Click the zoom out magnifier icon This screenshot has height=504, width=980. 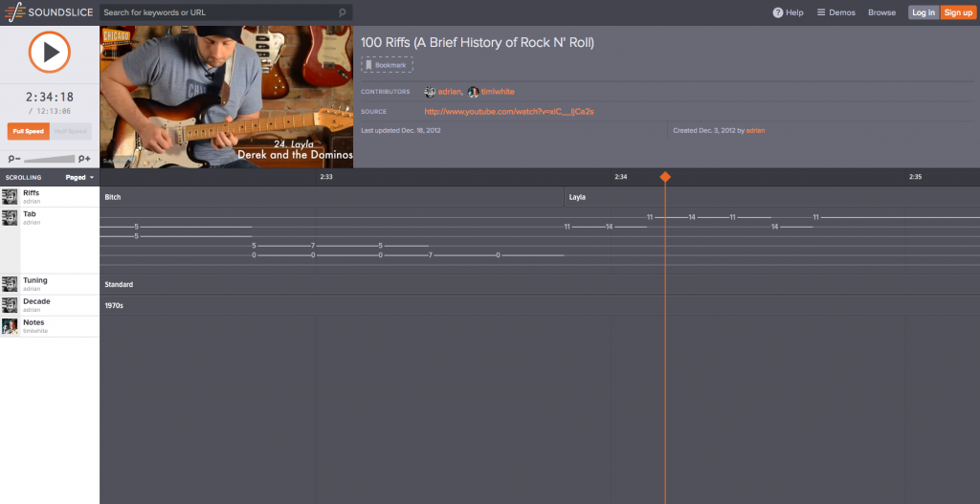click(14, 159)
